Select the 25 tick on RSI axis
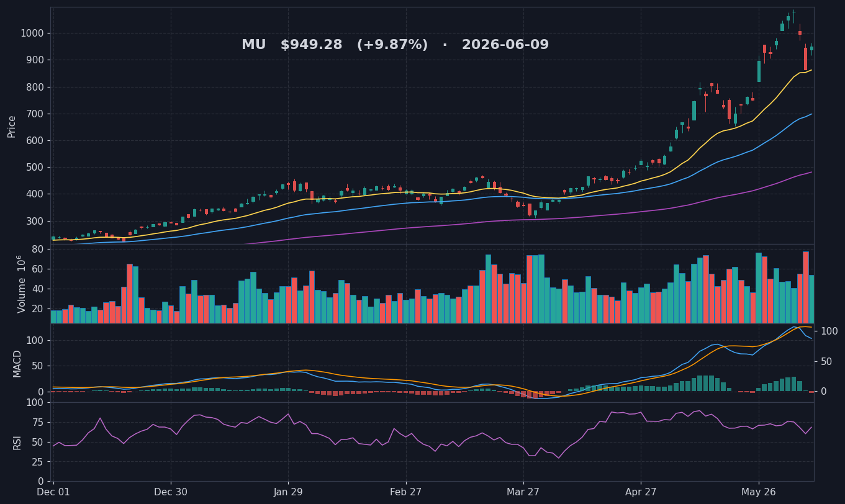The height and width of the screenshot is (504, 845). [x=37, y=462]
